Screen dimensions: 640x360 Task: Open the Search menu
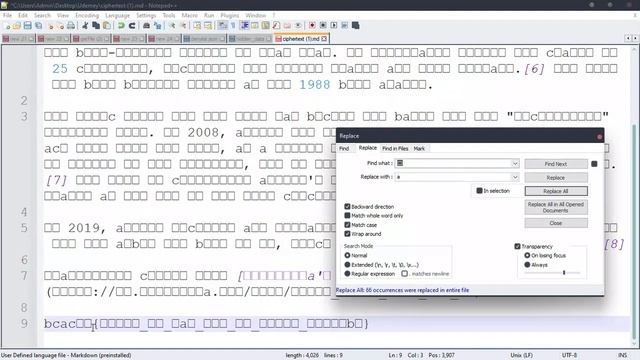pos(42,16)
